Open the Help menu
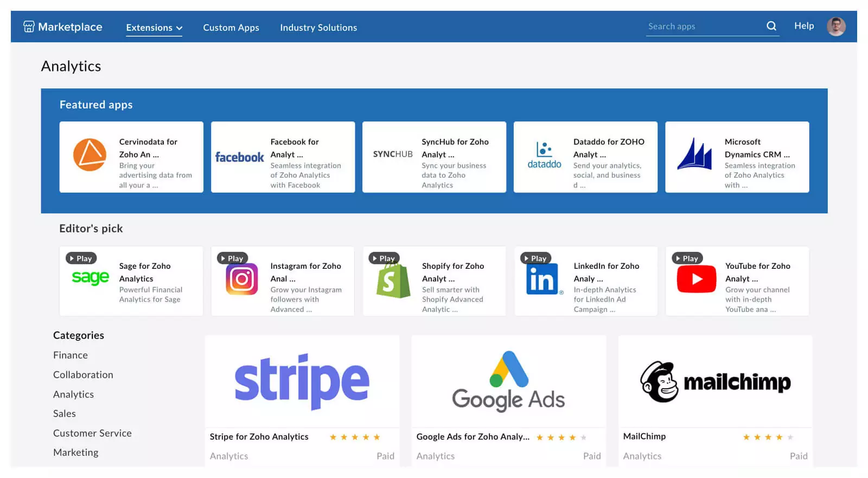The height and width of the screenshot is (478, 868). tap(804, 26)
